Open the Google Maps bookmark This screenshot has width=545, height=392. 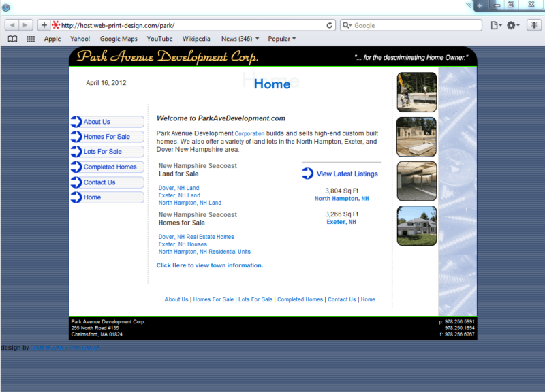pos(119,39)
